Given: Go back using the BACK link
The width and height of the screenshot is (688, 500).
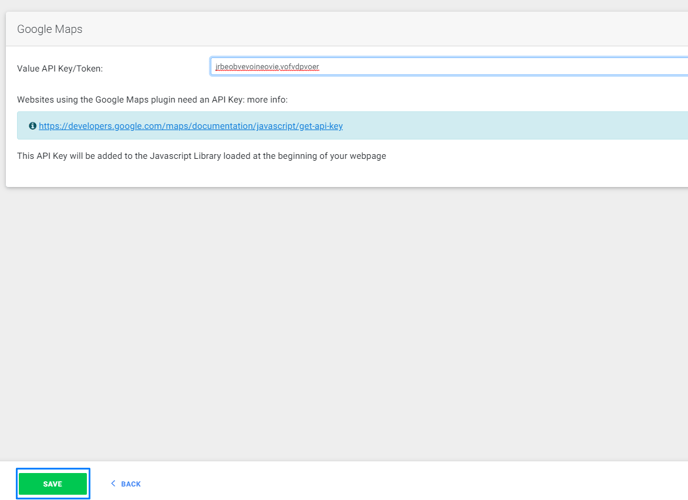Looking at the screenshot, I should click(x=125, y=484).
